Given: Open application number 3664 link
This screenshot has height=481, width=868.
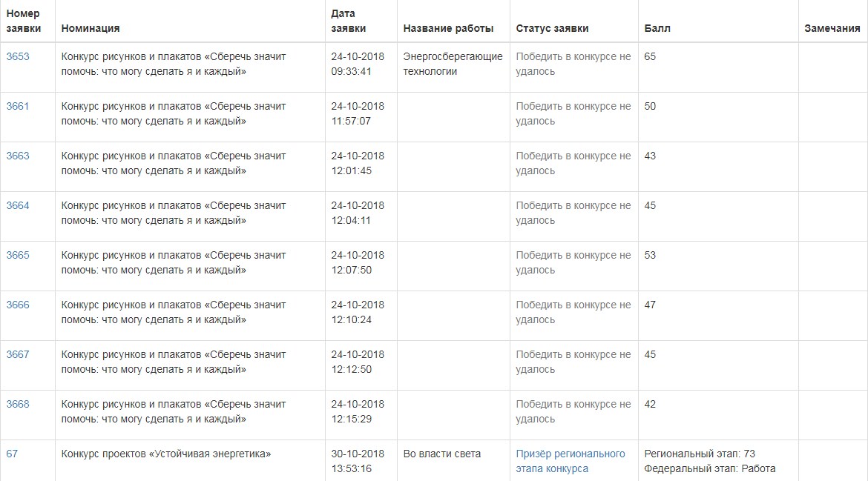Looking at the screenshot, I should (18, 206).
